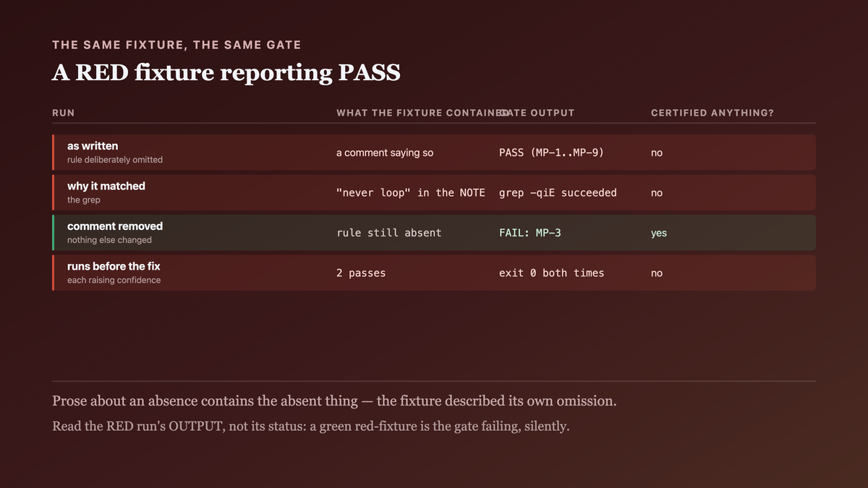Screen dimensions: 868x488
Task: Click 'each raising confidence' subtext
Action: pos(114,280)
